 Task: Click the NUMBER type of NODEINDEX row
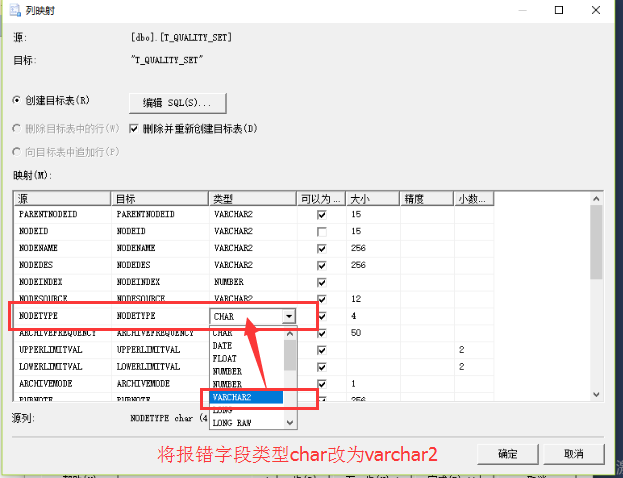[229, 282]
